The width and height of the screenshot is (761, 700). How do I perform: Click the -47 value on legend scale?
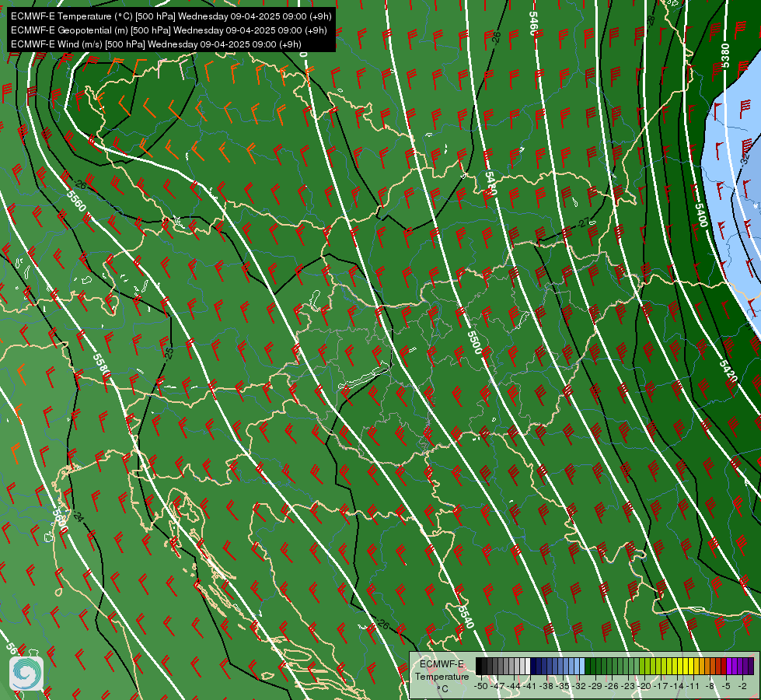(x=498, y=686)
